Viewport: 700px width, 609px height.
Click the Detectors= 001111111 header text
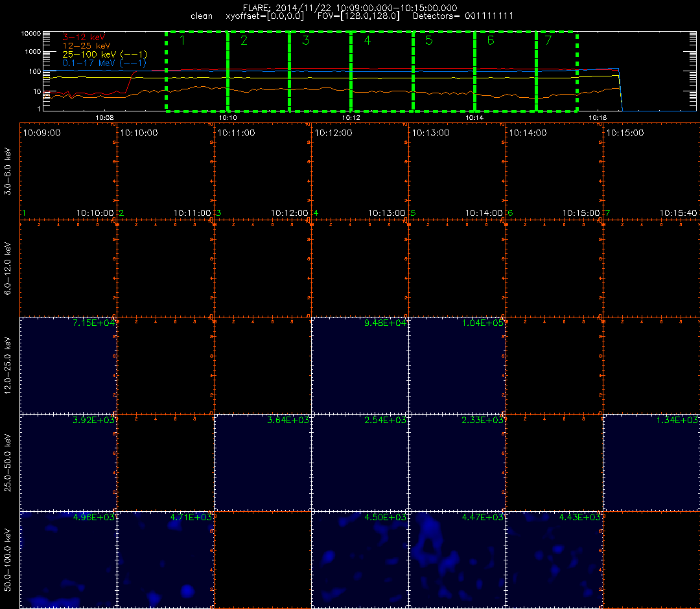click(463, 16)
